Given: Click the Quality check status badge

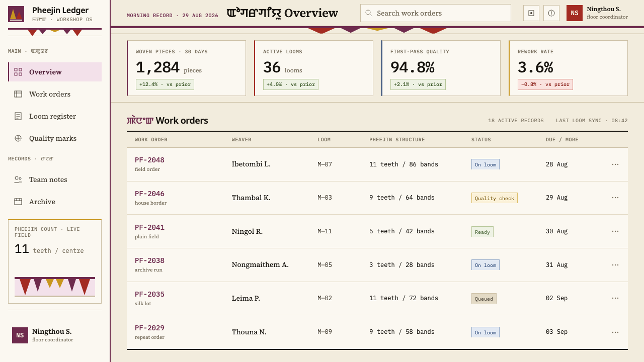Looking at the screenshot, I should (x=495, y=198).
